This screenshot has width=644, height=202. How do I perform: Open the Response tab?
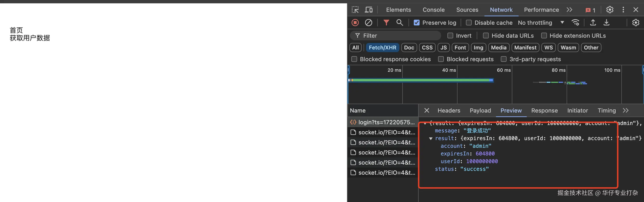coord(544,110)
